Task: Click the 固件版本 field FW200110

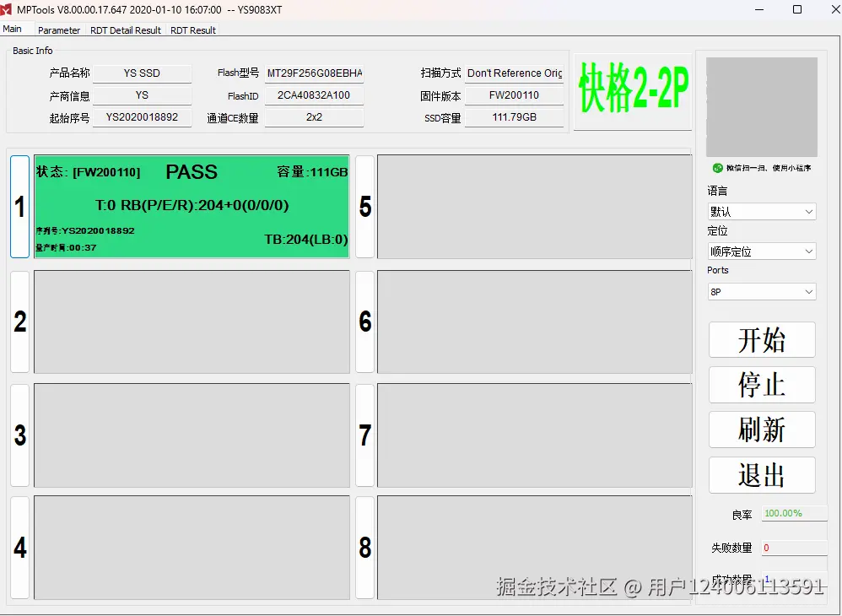Action: coord(514,95)
